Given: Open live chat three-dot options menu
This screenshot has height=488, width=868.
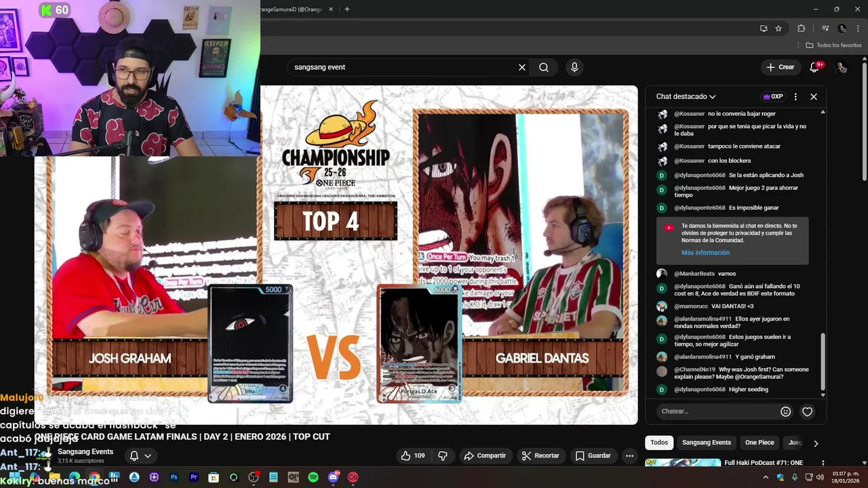Looking at the screenshot, I should pyautogui.click(x=795, y=96).
